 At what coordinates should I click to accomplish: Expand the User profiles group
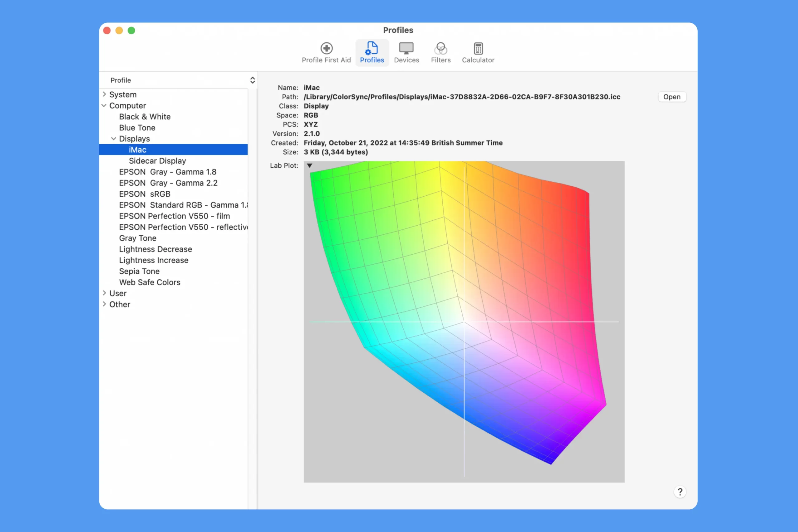click(104, 293)
